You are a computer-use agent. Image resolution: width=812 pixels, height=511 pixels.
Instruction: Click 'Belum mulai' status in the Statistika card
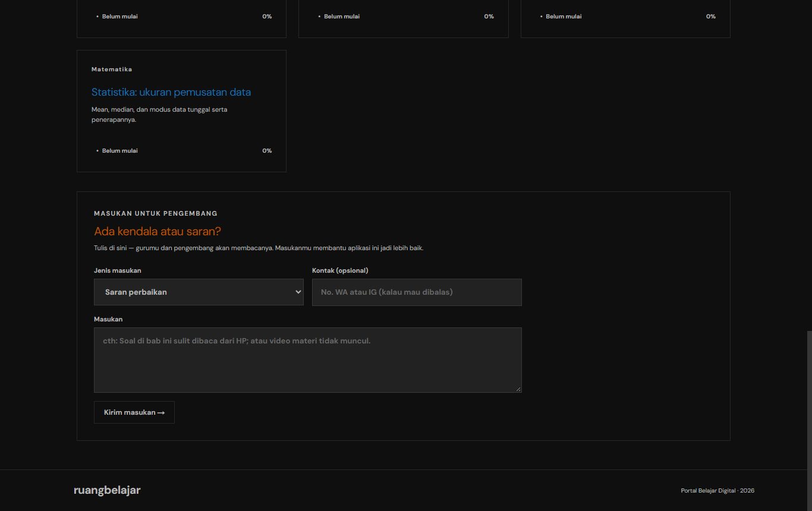pyautogui.click(x=119, y=151)
